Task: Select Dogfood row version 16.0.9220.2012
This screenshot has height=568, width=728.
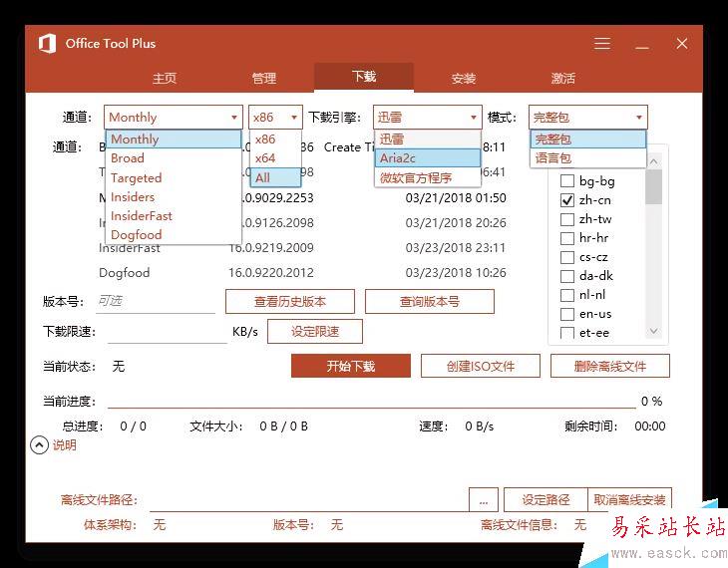Action: point(271,272)
